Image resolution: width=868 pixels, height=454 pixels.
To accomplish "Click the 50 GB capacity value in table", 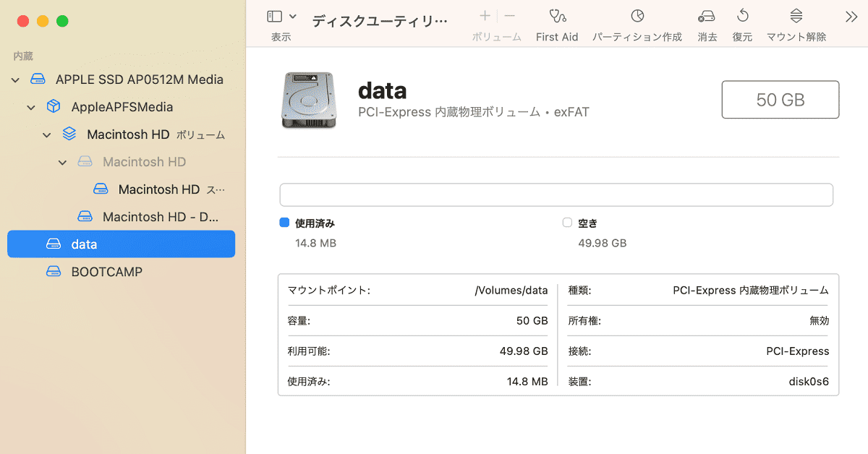I will [532, 321].
